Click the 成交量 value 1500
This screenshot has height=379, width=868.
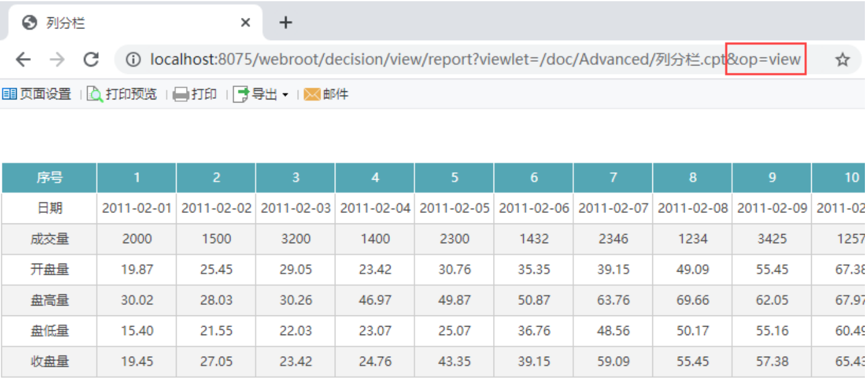tap(216, 239)
